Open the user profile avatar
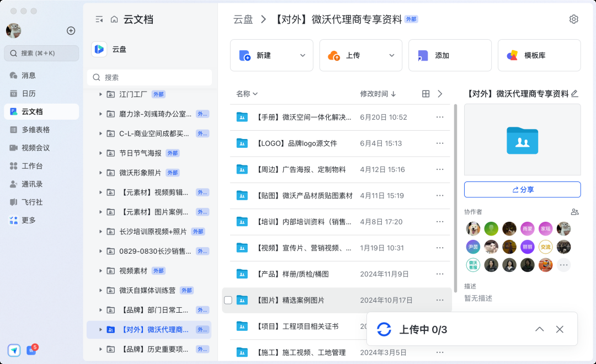Viewport: 596px width, 364px height. [14, 30]
